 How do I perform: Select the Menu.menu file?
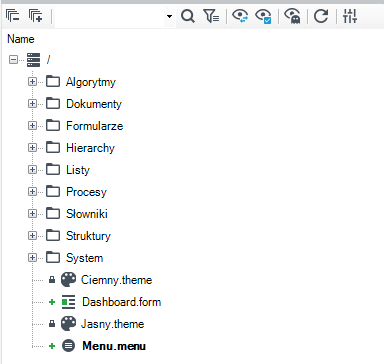tap(114, 346)
